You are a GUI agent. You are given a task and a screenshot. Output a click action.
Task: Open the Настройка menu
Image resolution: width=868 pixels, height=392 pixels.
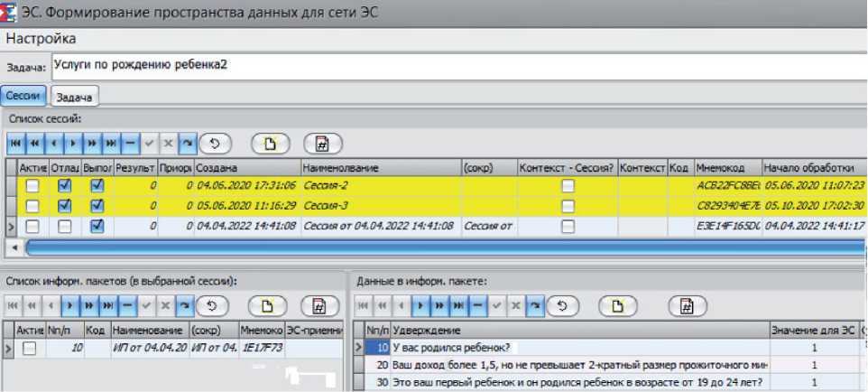pyautogui.click(x=41, y=39)
